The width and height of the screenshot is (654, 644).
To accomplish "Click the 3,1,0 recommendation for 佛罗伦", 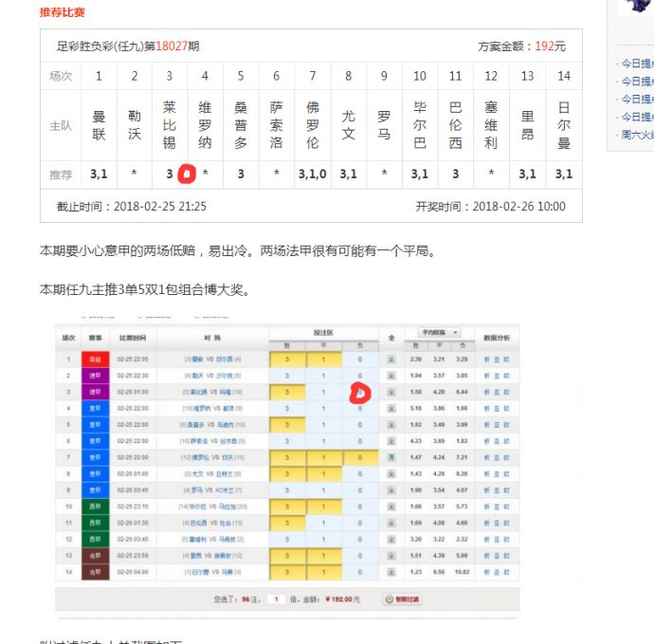I will (313, 174).
